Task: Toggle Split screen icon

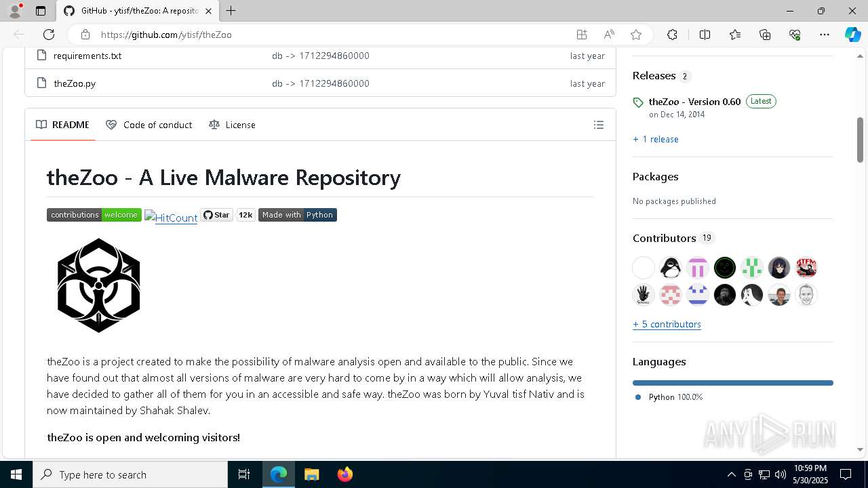Action: (x=705, y=35)
